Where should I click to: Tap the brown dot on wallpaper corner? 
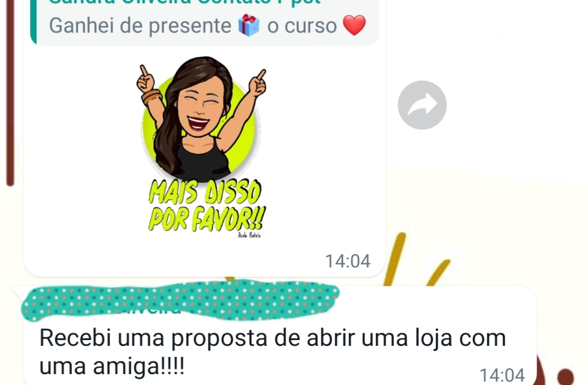(565, 376)
